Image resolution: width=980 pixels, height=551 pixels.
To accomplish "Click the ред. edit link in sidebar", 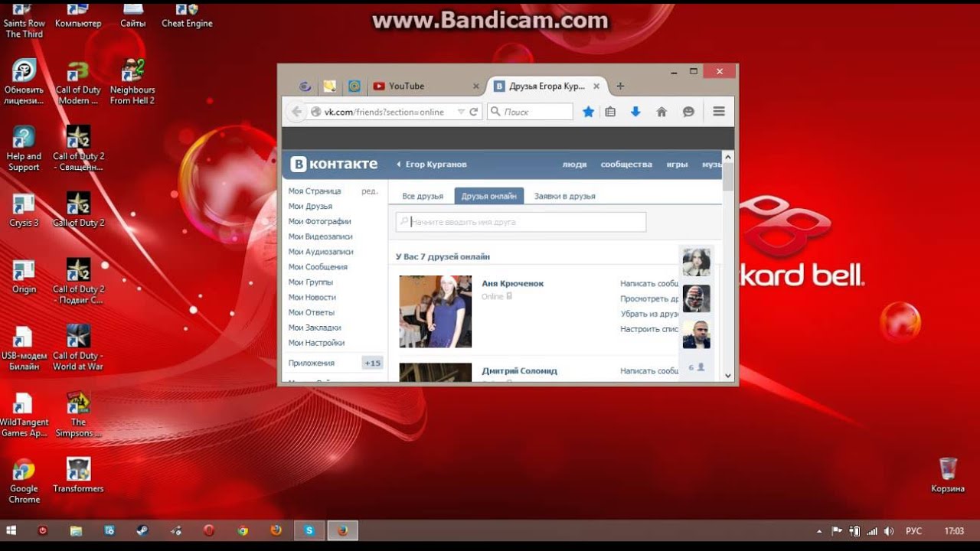I will click(x=370, y=191).
